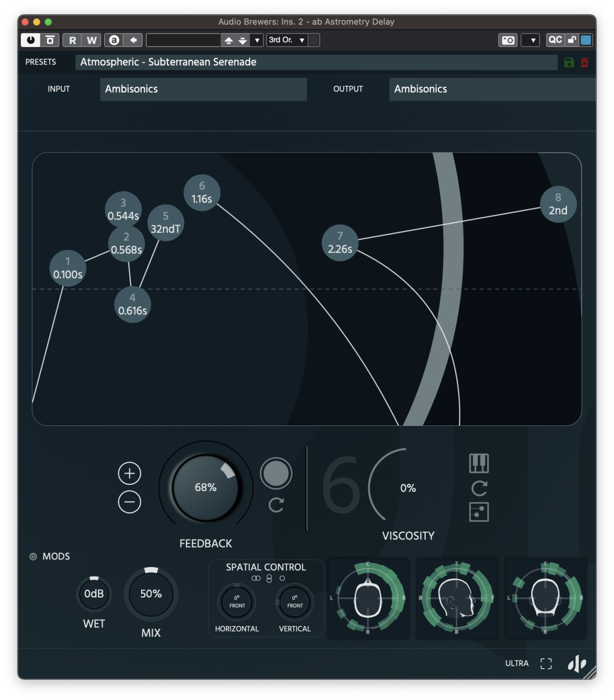Open the OUTPUT Ambisonics format dropdown

(x=492, y=89)
